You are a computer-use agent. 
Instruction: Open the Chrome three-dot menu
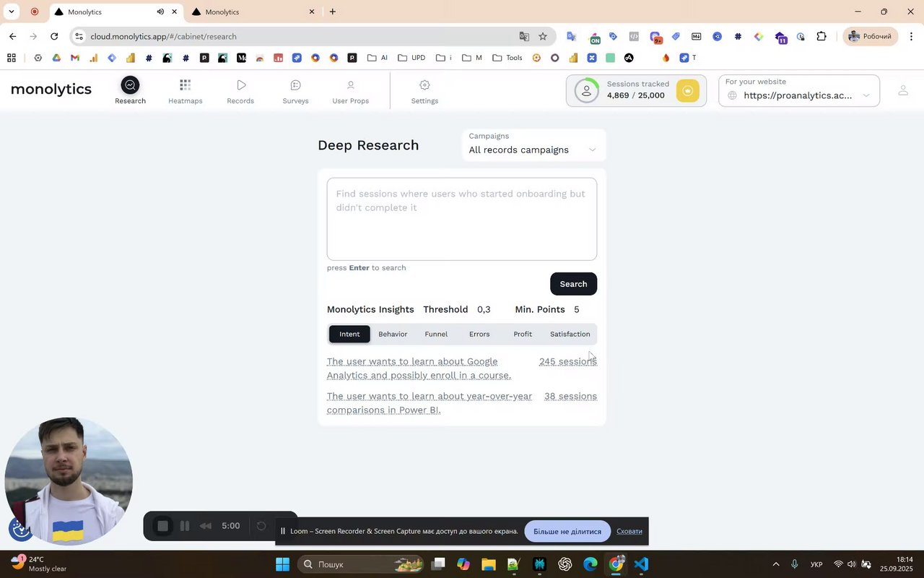point(911,36)
